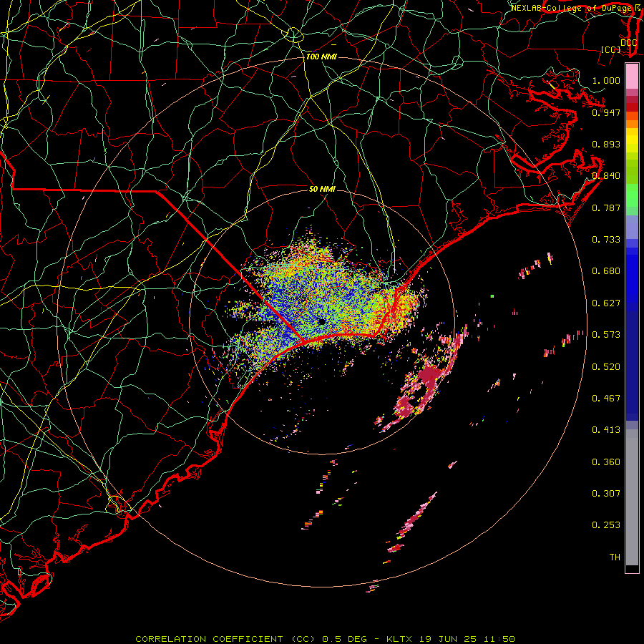Click the 0.893 scale value

(x=606, y=144)
